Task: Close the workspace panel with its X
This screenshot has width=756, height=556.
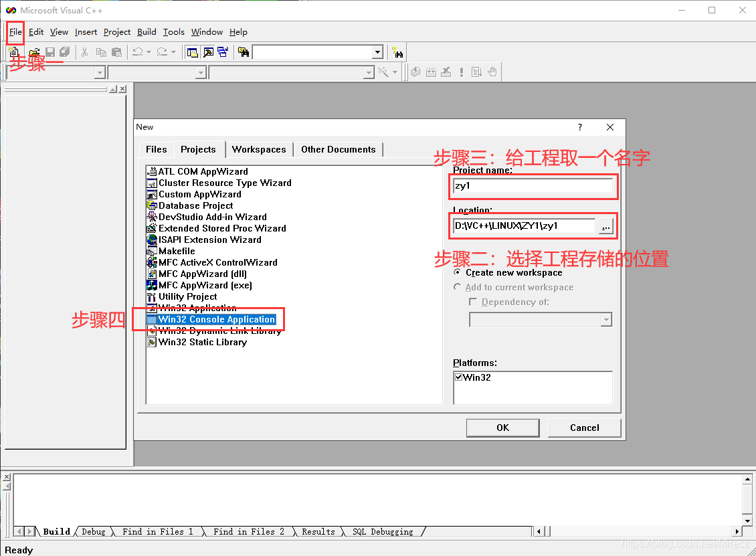Action: pos(123,89)
